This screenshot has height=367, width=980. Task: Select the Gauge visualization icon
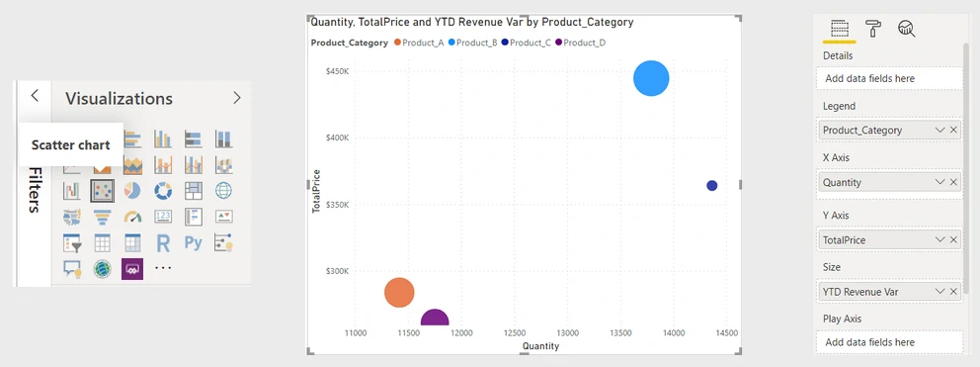[x=131, y=217]
